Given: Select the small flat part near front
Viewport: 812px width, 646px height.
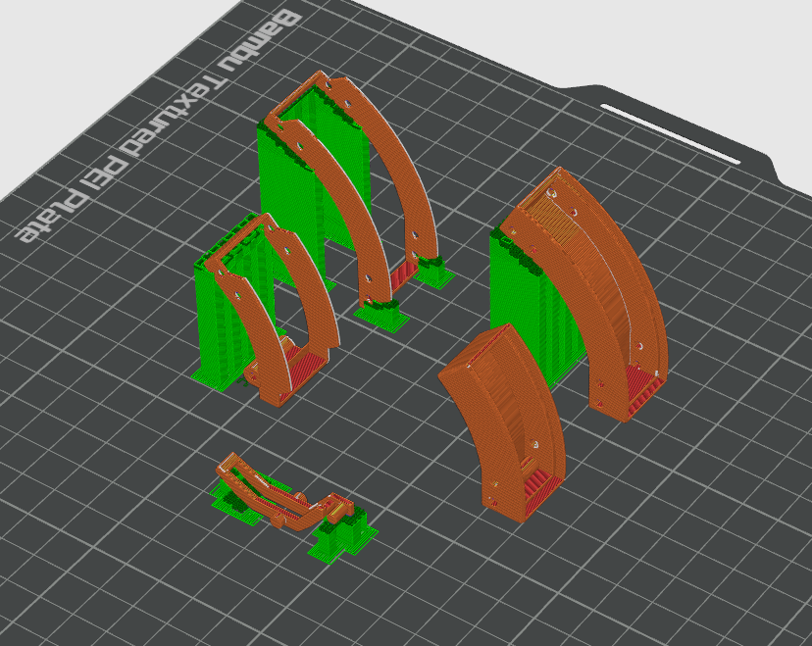Looking at the screenshot, I should pyautogui.click(x=284, y=493).
